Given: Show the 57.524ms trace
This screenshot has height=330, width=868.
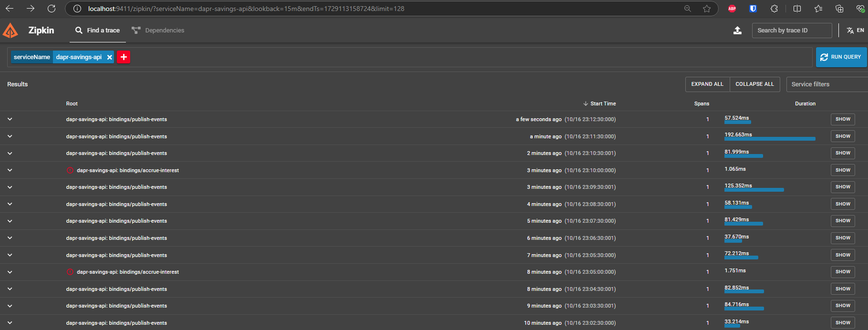Looking at the screenshot, I should click(x=843, y=119).
